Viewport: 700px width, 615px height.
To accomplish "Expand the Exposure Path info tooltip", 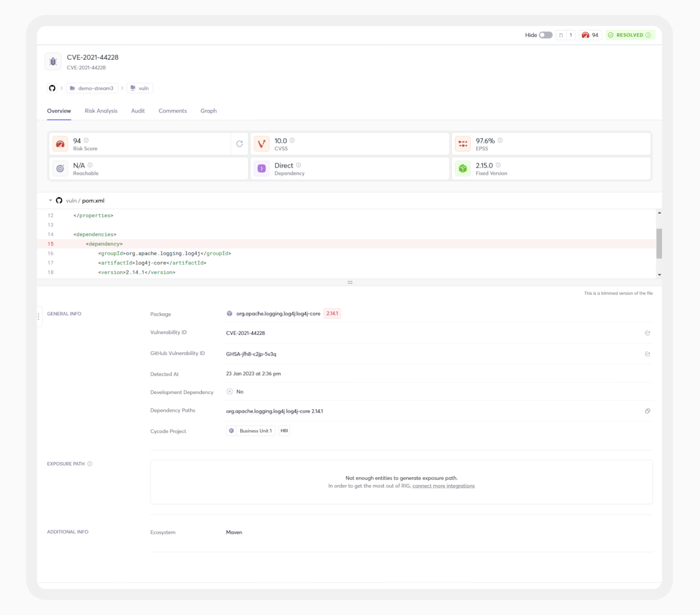I will pyautogui.click(x=90, y=463).
